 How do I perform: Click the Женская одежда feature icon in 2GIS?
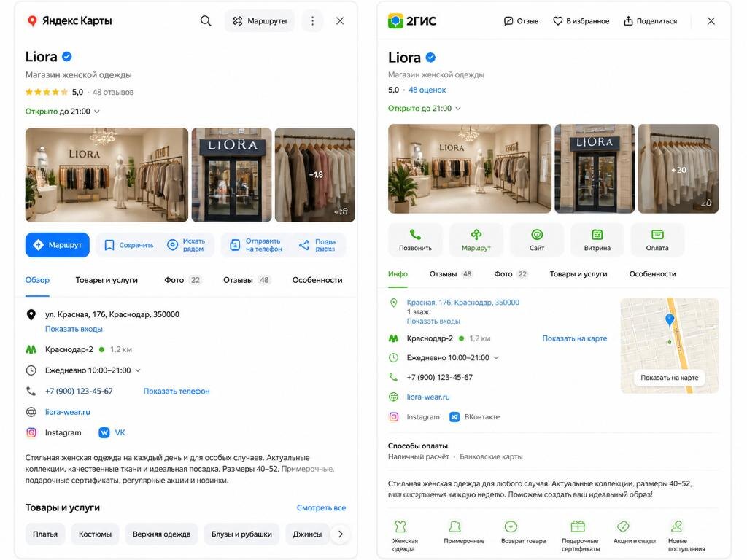pos(400,526)
